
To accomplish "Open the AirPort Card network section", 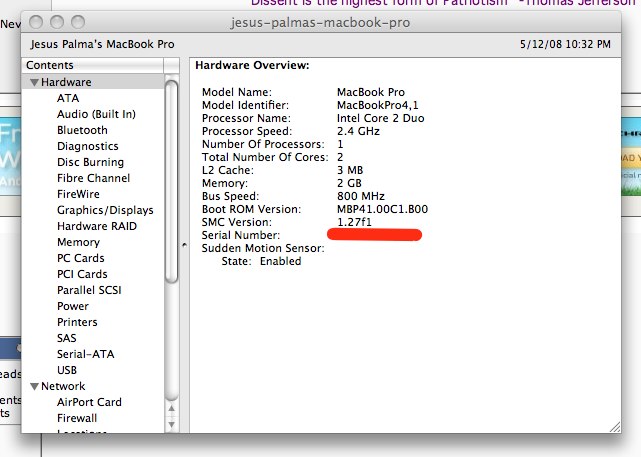I will [89, 402].
